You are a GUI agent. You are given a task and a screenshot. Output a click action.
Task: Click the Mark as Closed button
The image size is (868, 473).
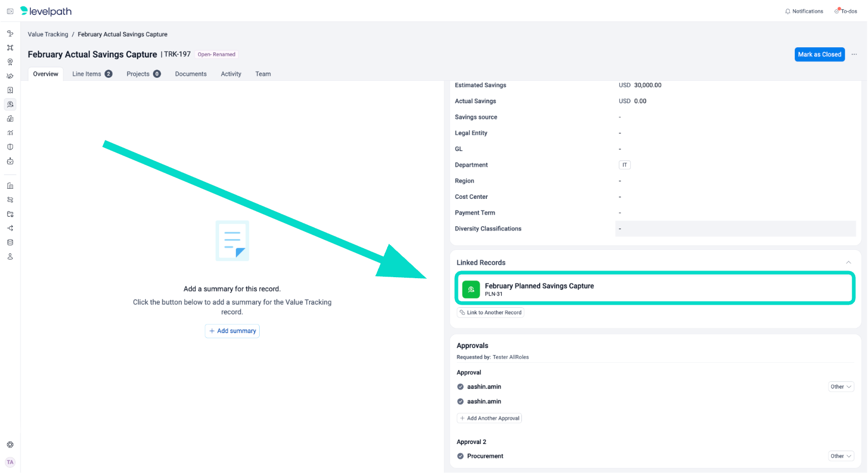pos(819,54)
